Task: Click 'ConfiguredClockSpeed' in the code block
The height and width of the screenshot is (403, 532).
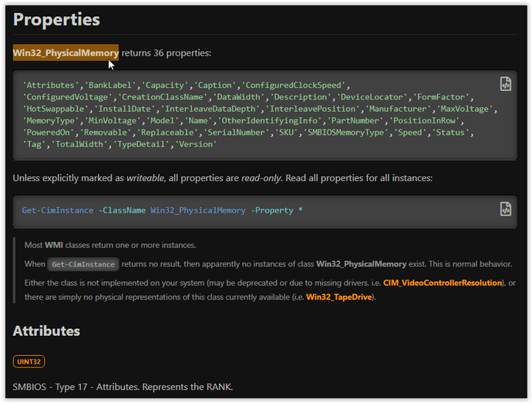Action: [x=294, y=85]
